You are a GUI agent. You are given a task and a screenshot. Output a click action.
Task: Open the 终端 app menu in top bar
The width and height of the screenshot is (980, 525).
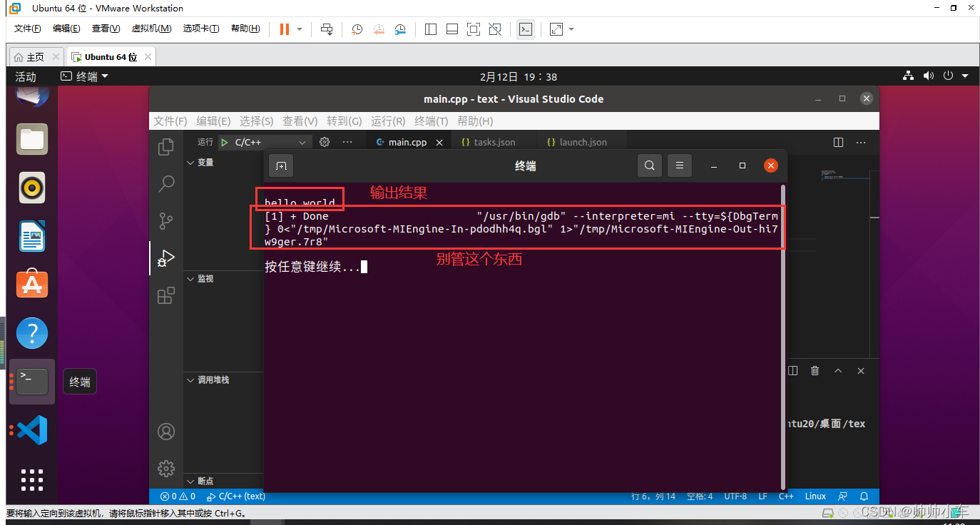pos(84,76)
